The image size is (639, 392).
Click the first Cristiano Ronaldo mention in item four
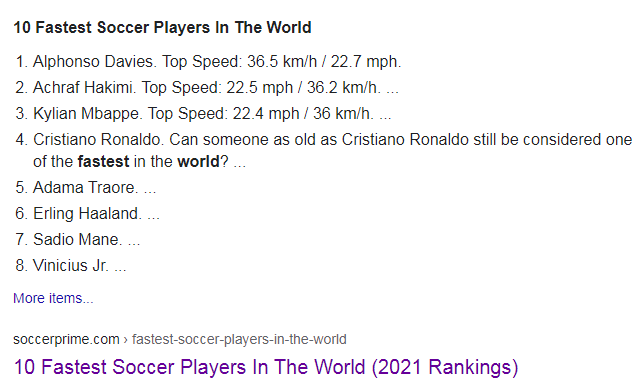97,140
